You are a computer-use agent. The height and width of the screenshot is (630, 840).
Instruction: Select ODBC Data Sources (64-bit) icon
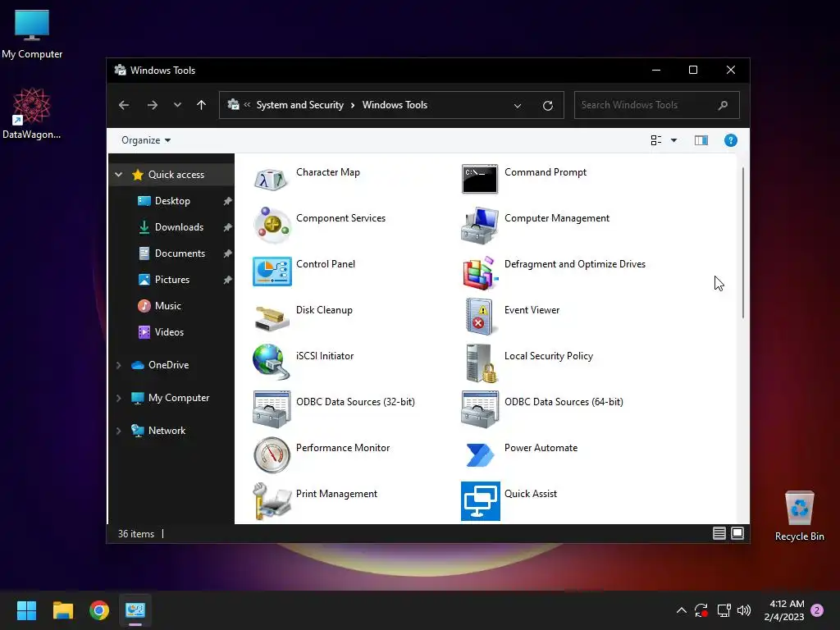coord(480,409)
